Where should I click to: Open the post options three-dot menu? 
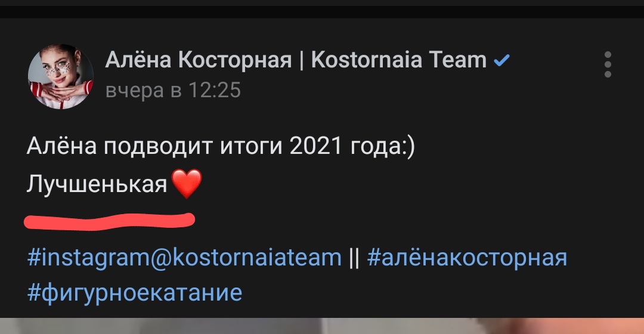[x=608, y=64]
